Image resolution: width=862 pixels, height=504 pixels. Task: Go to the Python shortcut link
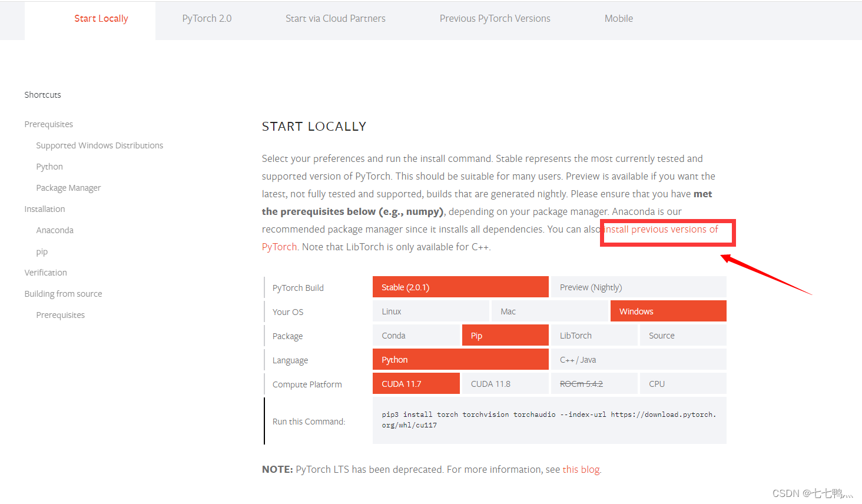(x=49, y=167)
